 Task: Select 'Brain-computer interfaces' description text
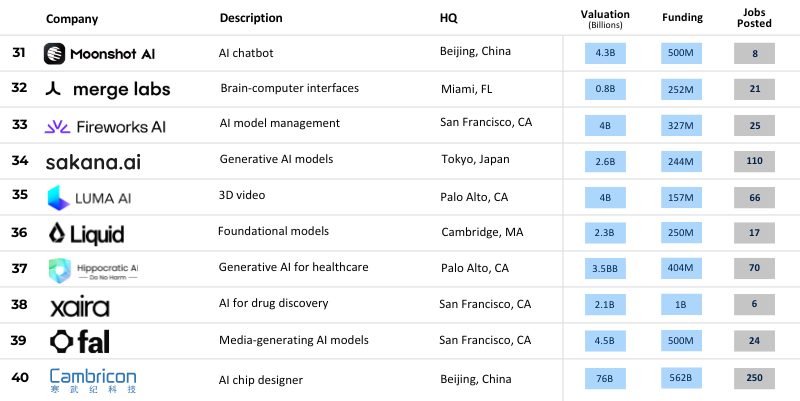pos(290,89)
